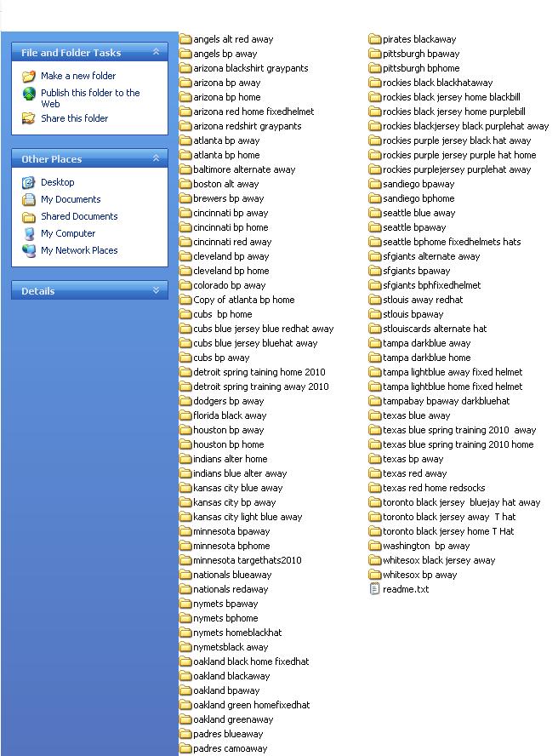This screenshot has height=756, width=558.
Task: Select 'cubs blue jersey blue redhat away' name
Action: click(263, 329)
